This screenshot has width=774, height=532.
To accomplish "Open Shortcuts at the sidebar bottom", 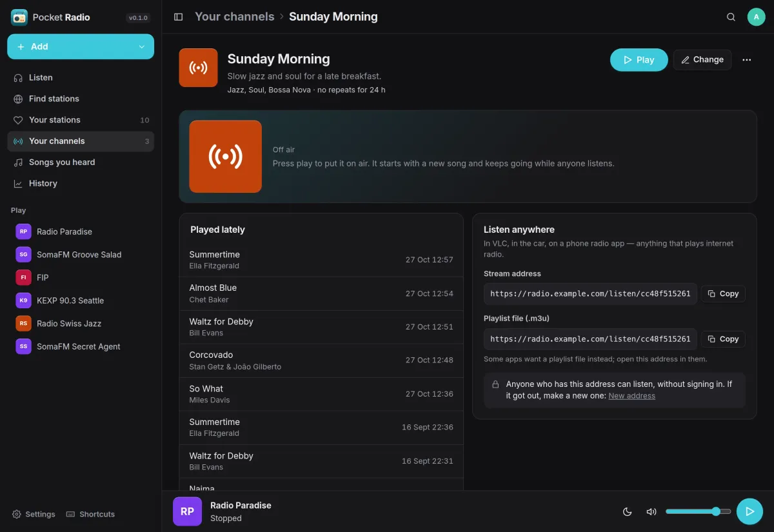I will pyautogui.click(x=90, y=514).
